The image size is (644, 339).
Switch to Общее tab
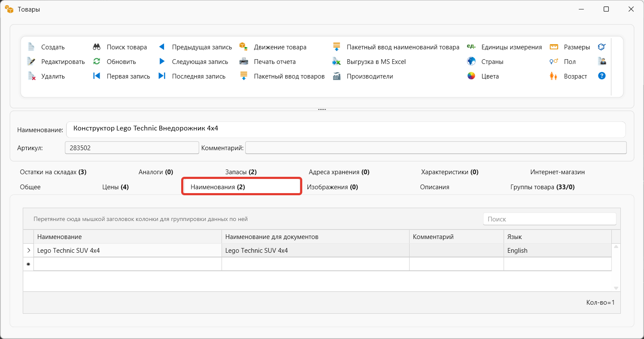pos(30,187)
